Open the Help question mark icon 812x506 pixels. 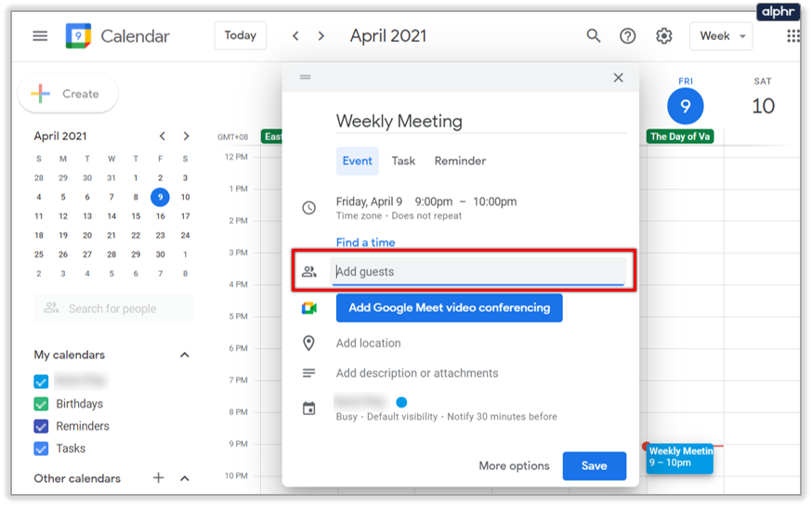(628, 36)
